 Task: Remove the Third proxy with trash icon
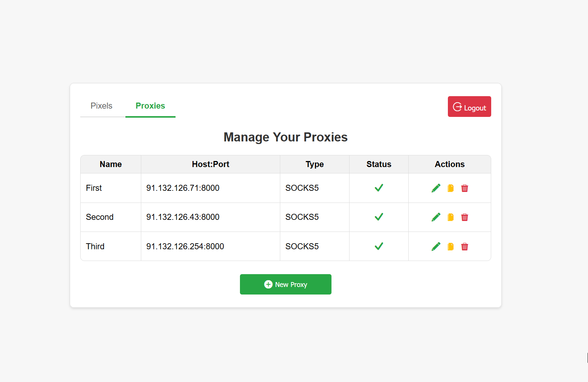pos(464,247)
